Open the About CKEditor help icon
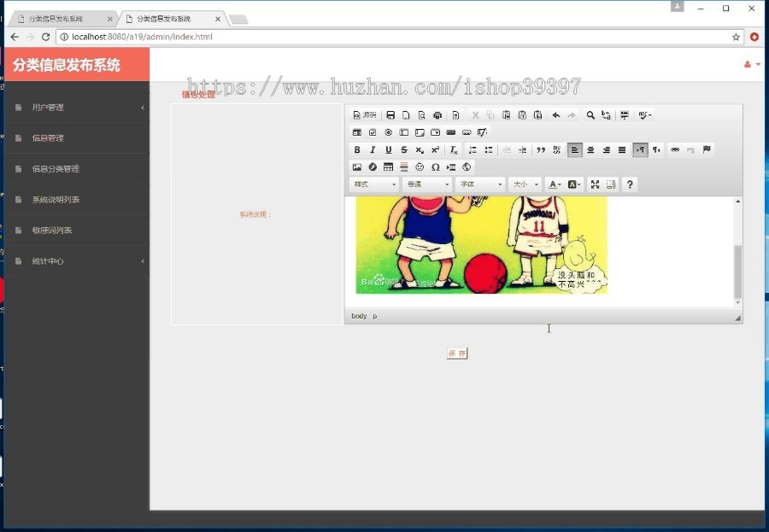Viewport: 769px width, 532px height. (630, 184)
